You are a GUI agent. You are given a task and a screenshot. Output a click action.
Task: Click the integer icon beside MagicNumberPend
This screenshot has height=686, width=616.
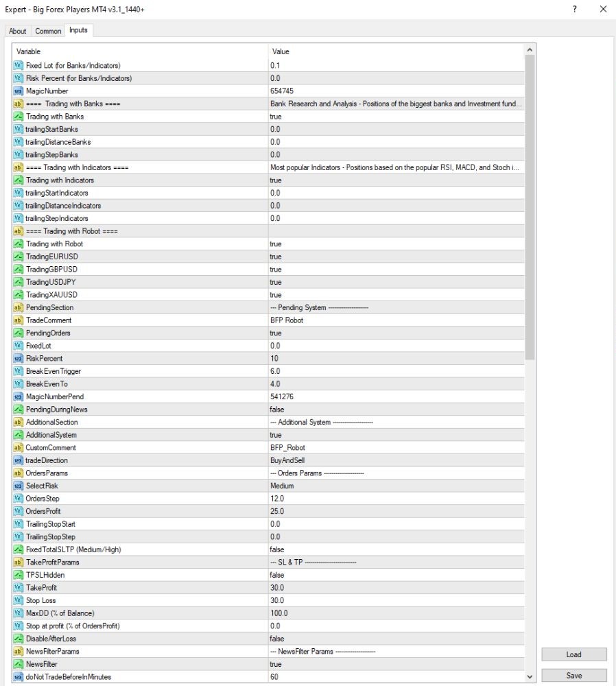coord(18,397)
